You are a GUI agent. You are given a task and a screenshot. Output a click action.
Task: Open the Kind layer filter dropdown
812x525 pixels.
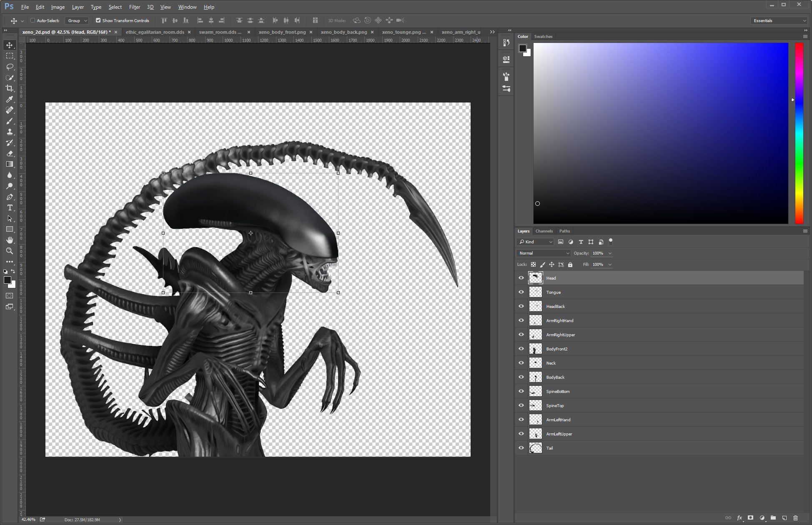(535, 242)
